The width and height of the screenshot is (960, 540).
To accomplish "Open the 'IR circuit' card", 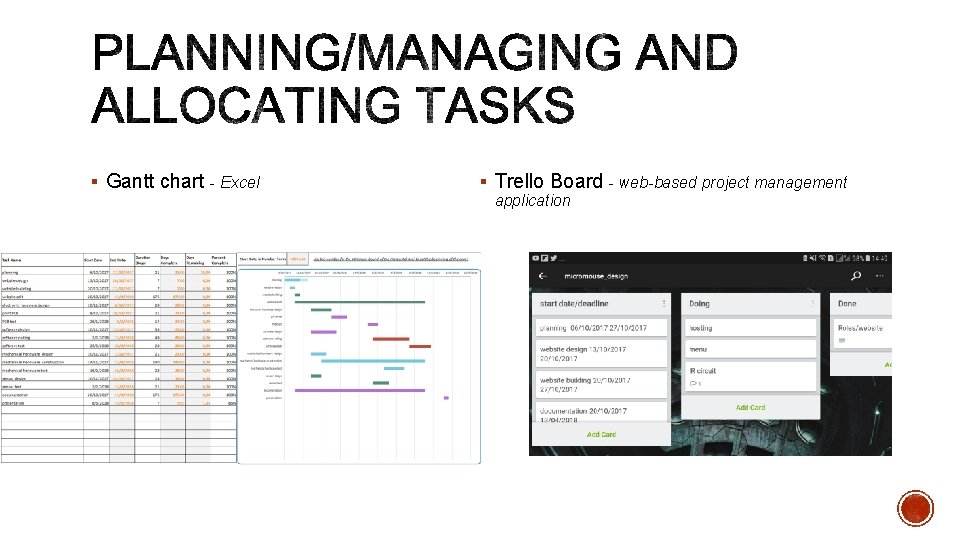I will tap(750, 376).
